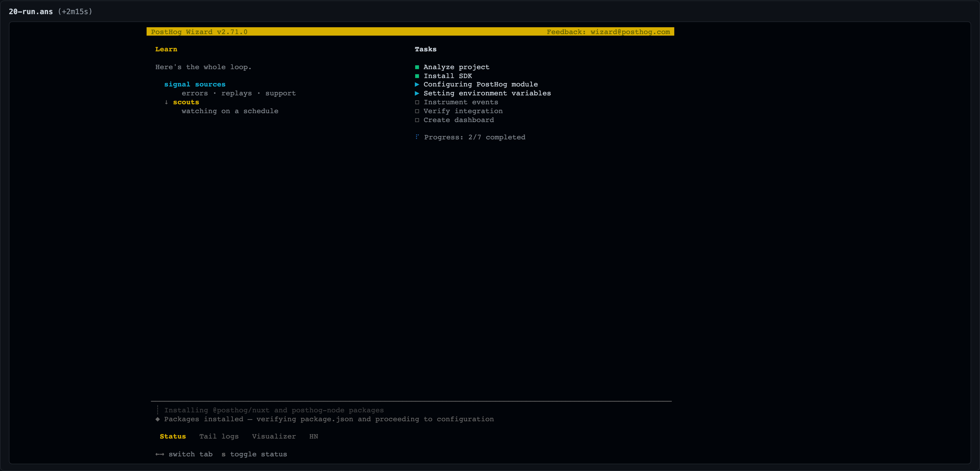The width and height of the screenshot is (980, 471).
Task: Click the blue arrow beside Setting environment variables
Action: (417, 93)
